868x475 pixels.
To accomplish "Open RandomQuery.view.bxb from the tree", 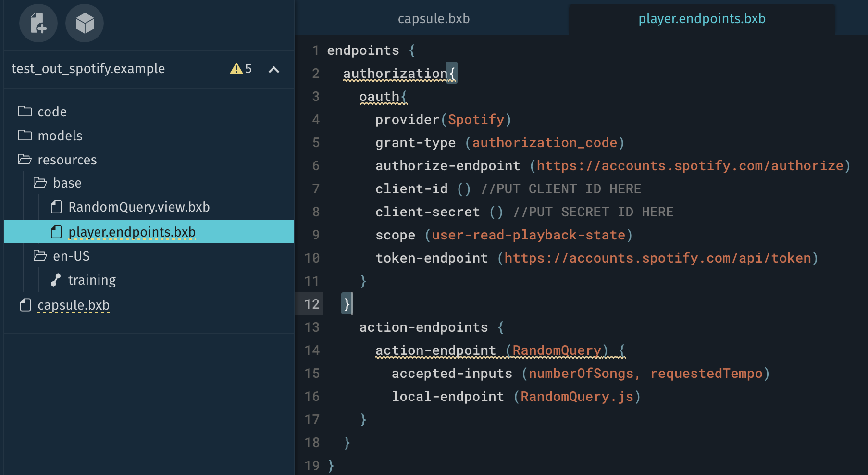I will 139,207.
